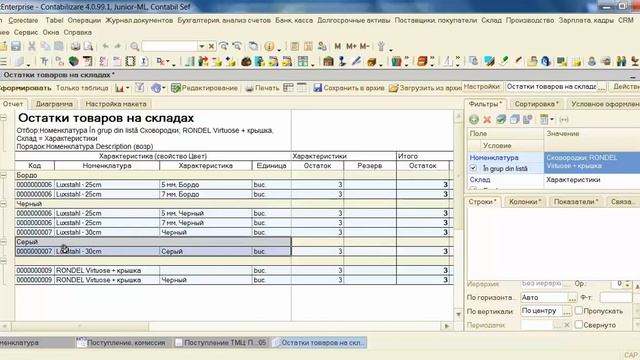The height and width of the screenshot is (360, 640).
Task: Click the report horizontal scrollbar right arrow
Action: point(447,326)
